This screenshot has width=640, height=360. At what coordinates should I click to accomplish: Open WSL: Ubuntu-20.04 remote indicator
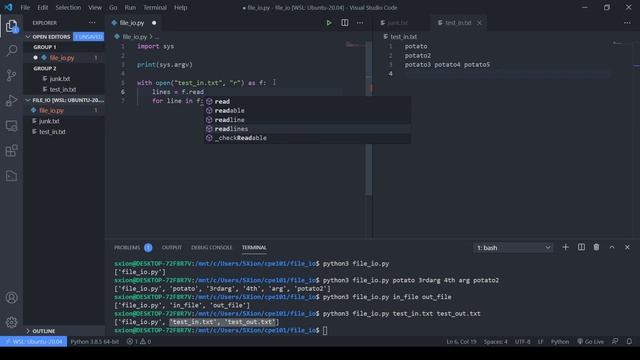tap(33, 342)
